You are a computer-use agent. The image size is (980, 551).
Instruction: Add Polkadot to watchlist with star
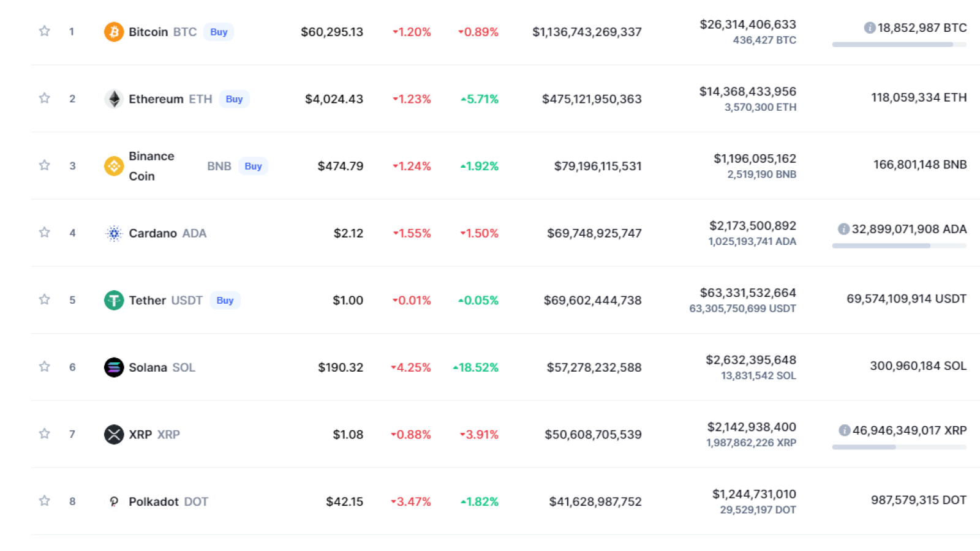pyautogui.click(x=44, y=501)
